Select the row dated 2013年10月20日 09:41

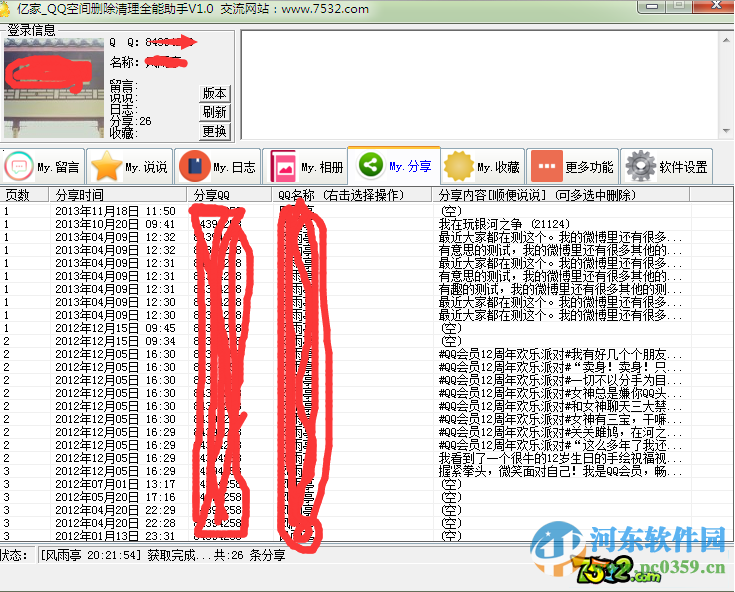pos(367,224)
